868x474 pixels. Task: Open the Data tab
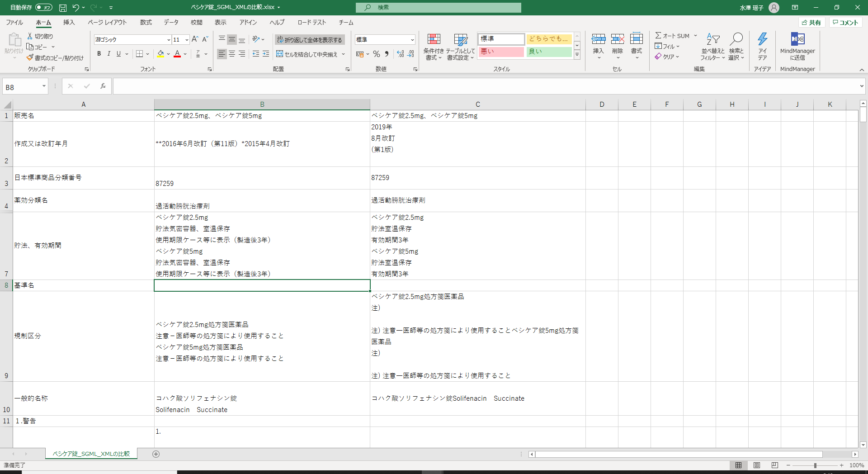click(x=171, y=22)
